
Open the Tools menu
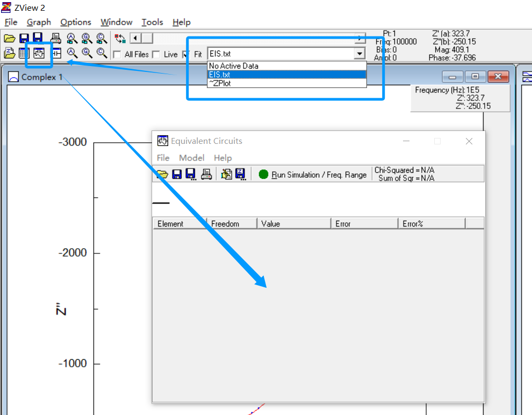coord(152,22)
